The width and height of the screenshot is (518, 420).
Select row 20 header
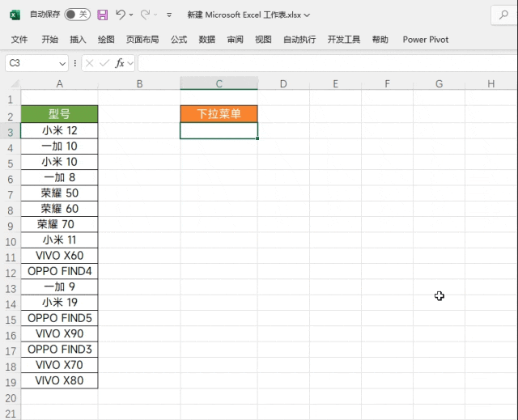tap(11, 398)
